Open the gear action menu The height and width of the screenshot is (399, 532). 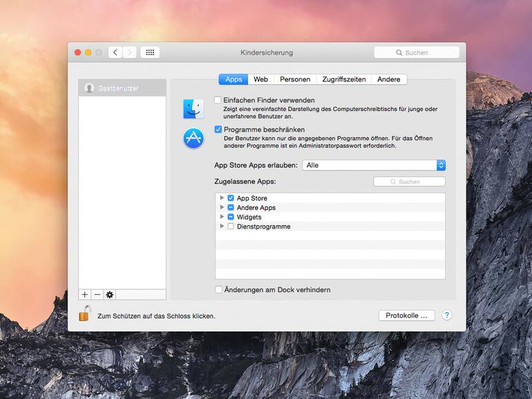(x=110, y=295)
